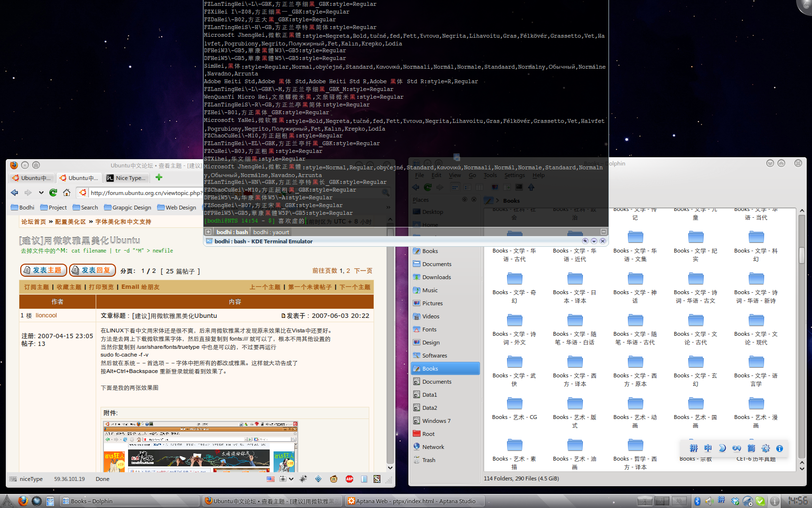Switch to virtual desktop 地 in pager
The height and width of the screenshot is (508, 812).
tap(679, 501)
